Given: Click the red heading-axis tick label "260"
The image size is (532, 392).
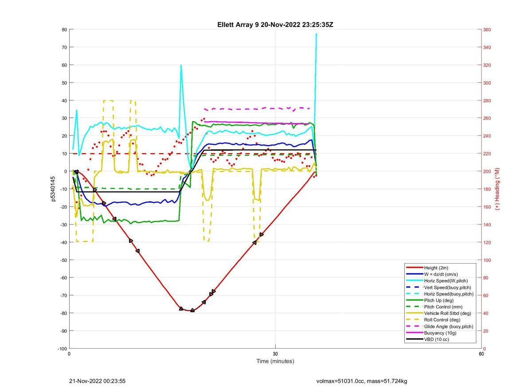Looking at the screenshot, I should click(x=487, y=118).
